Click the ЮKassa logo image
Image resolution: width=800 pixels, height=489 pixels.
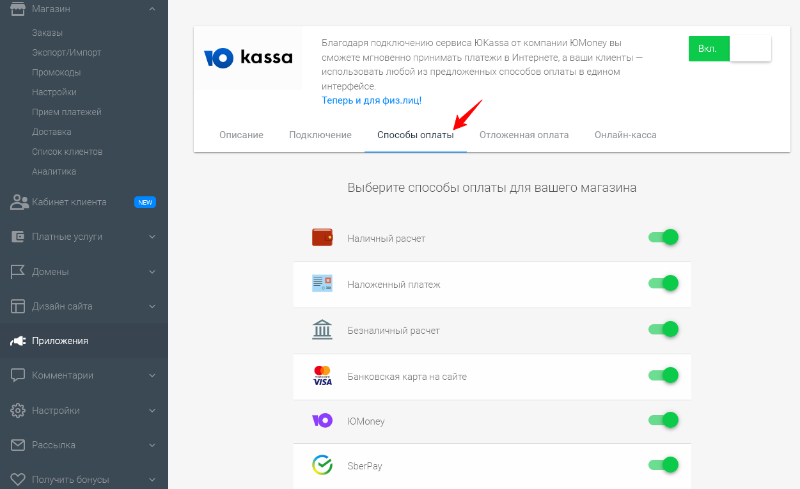click(248, 58)
